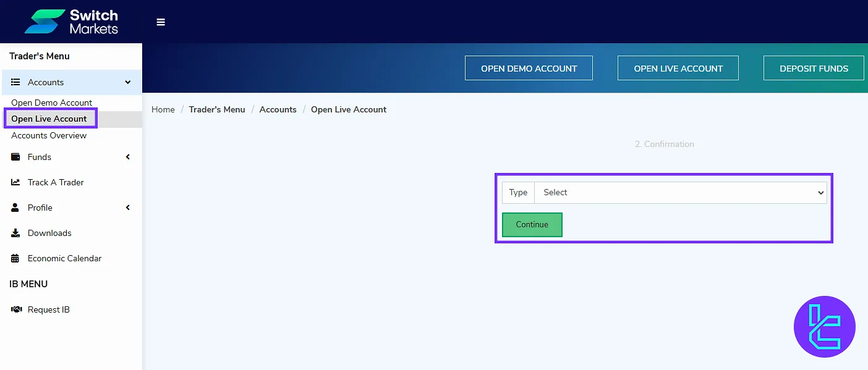
Task: Follow the Accounts breadcrumb link
Action: tap(278, 109)
